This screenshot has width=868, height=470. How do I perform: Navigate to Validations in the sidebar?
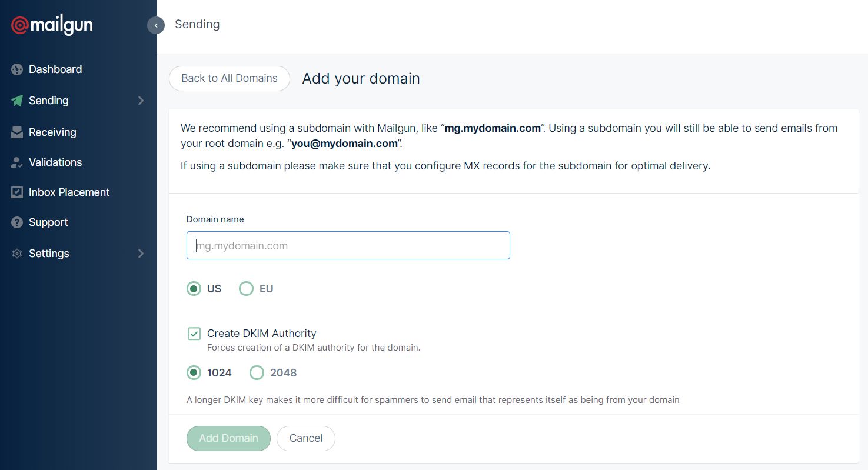coord(56,162)
